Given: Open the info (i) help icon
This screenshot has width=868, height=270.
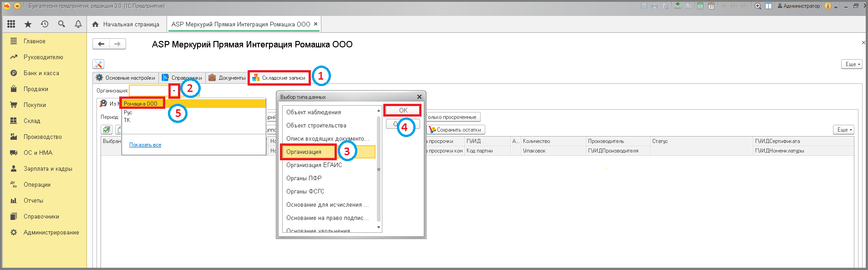Looking at the screenshot, I should (x=828, y=6).
